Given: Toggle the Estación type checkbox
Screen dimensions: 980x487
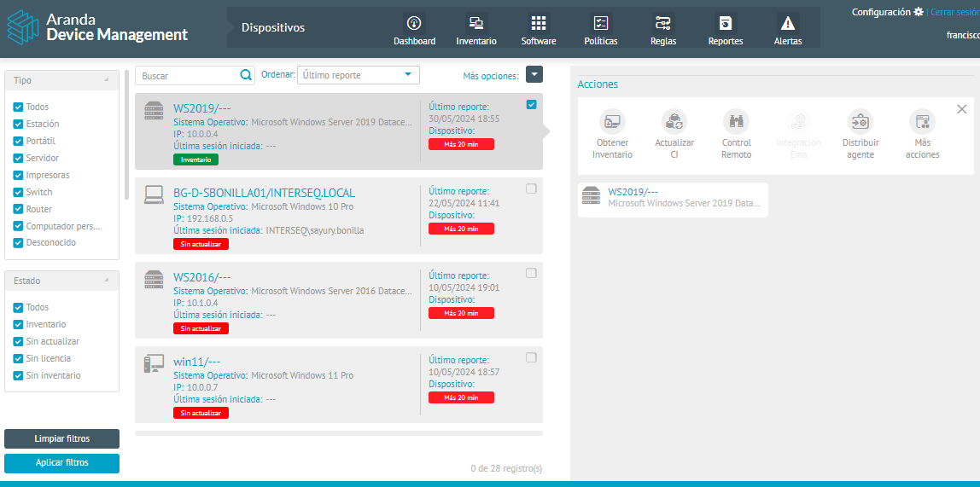Looking at the screenshot, I should [18, 125].
